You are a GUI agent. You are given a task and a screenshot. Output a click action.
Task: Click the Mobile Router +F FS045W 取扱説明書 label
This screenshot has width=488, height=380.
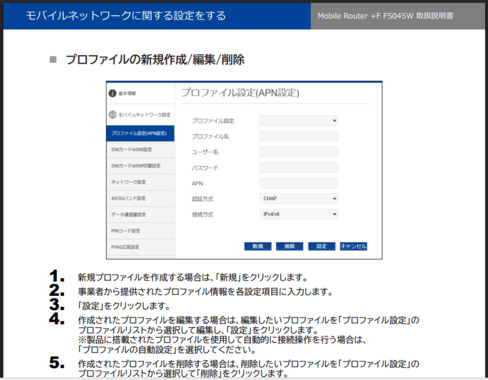coord(385,16)
